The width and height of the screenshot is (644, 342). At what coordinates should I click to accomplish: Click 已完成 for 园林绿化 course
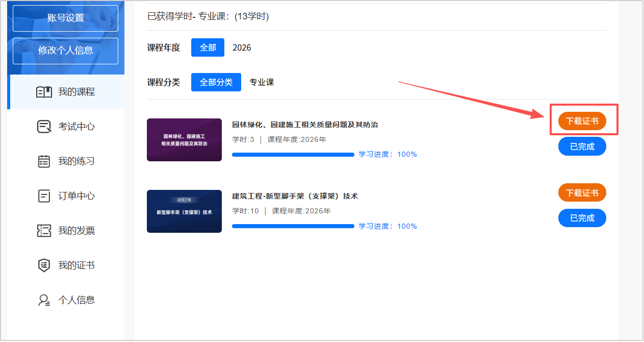(x=582, y=146)
